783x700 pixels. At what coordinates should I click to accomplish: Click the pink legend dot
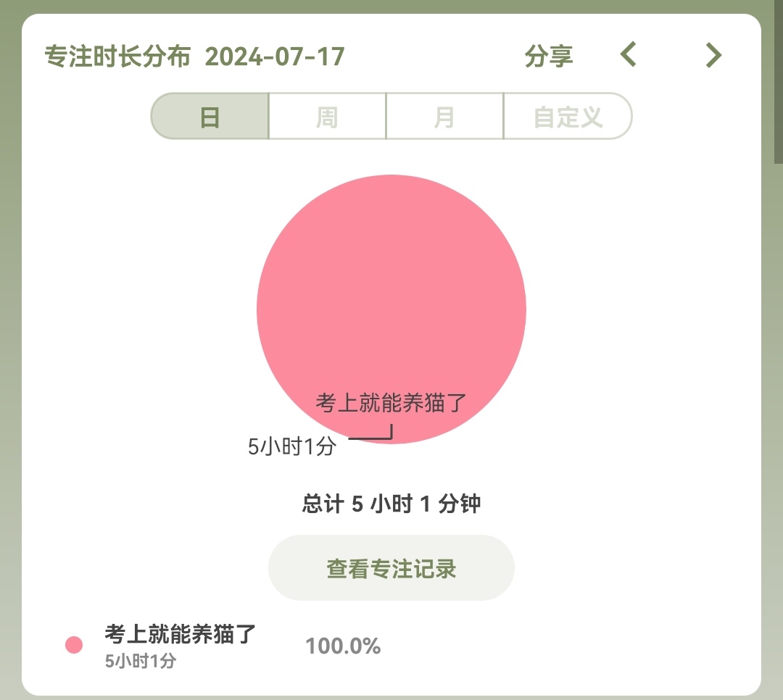tap(74, 645)
